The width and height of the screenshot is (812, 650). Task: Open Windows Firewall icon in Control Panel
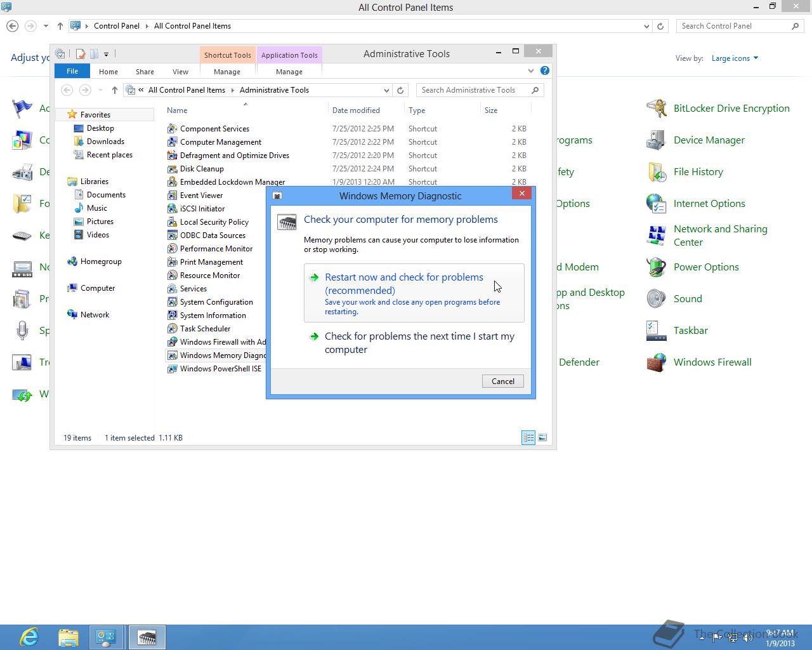pos(656,362)
